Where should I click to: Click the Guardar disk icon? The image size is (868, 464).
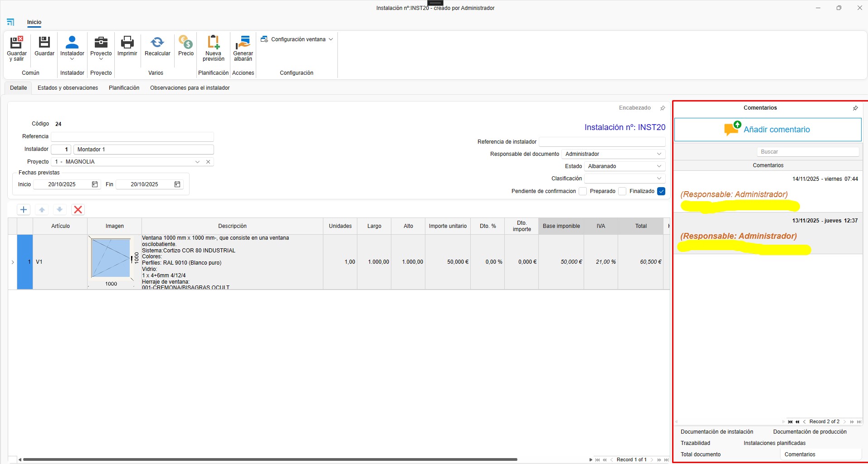pos(44,43)
